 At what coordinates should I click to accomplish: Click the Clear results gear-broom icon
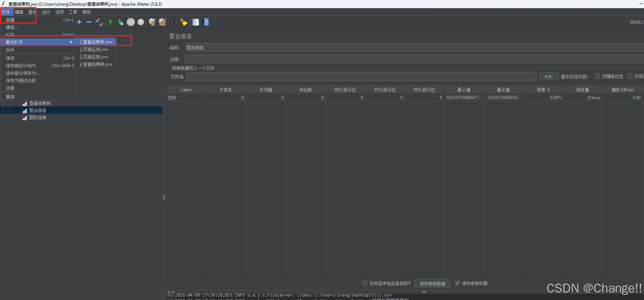[x=152, y=22]
